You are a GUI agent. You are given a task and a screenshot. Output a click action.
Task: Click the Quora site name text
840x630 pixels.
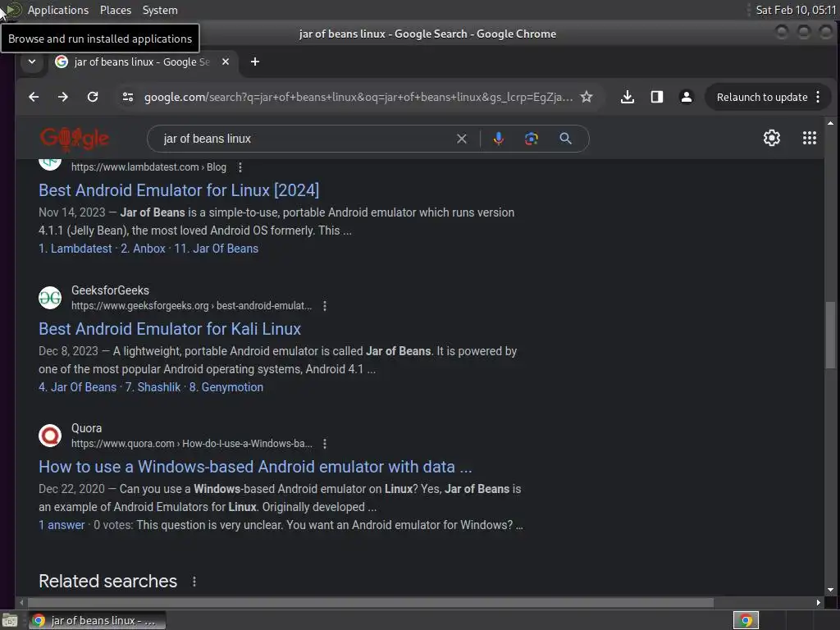click(86, 428)
